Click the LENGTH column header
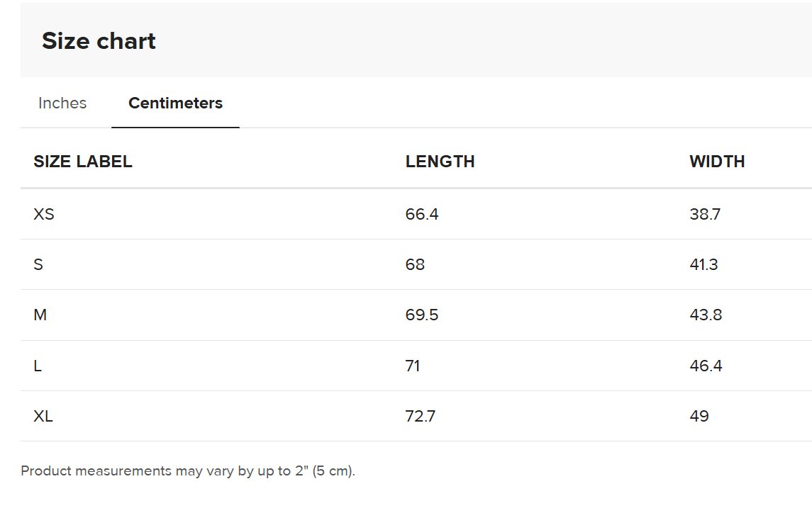This screenshot has height=513, width=812. [440, 162]
